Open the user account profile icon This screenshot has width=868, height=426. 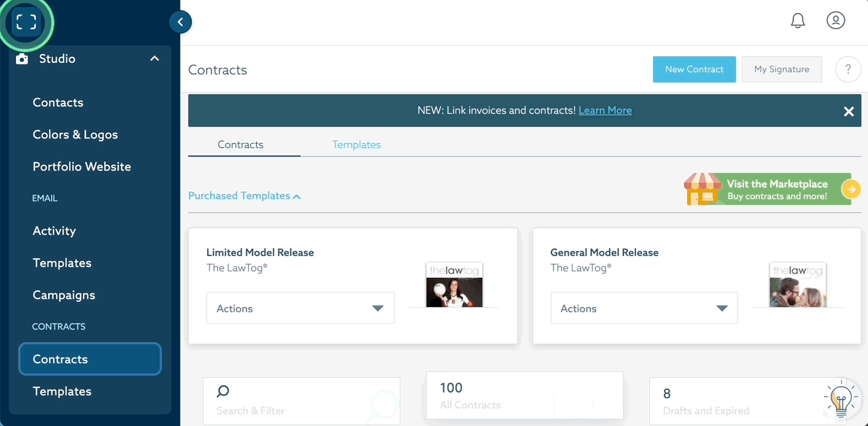836,20
